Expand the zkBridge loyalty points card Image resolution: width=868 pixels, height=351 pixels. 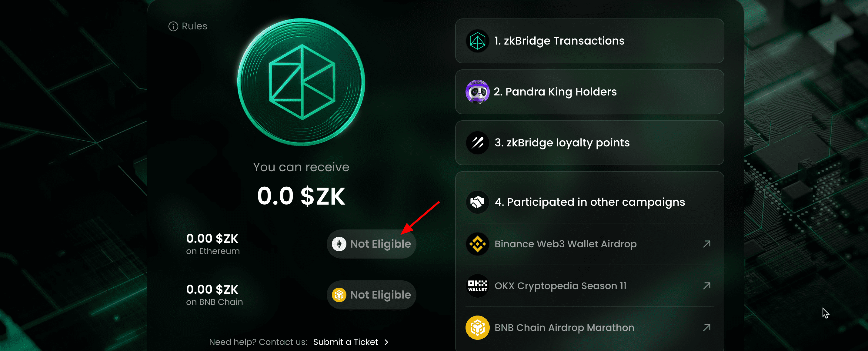coord(590,142)
